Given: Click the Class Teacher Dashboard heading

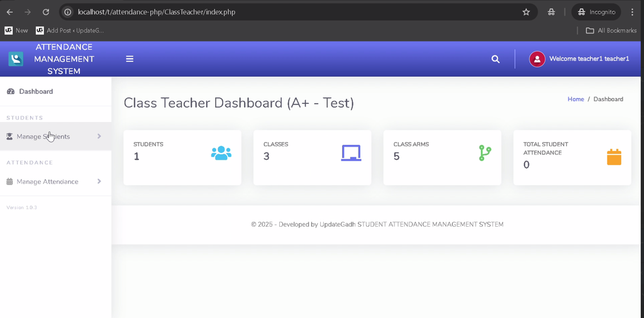Looking at the screenshot, I should (238, 103).
